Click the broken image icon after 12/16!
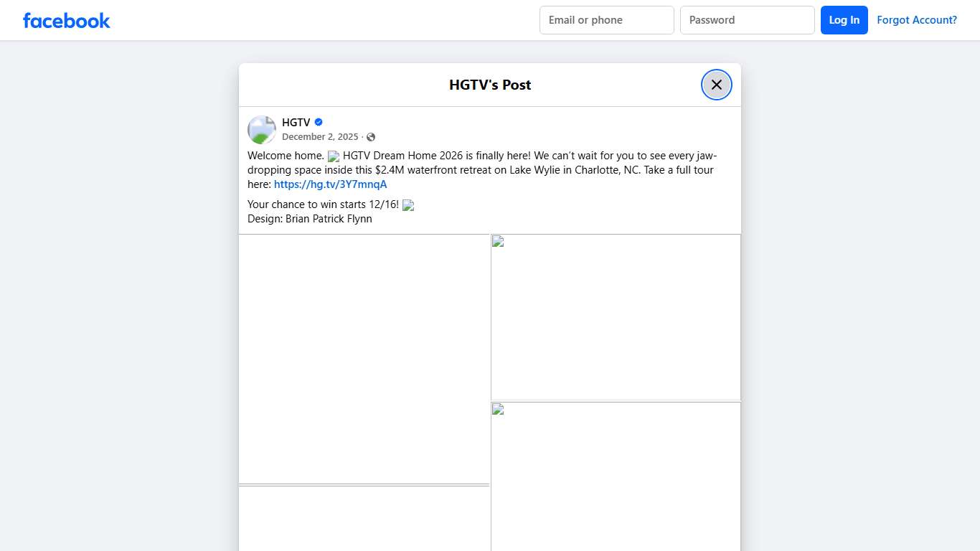The width and height of the screenshot is (980, 551). point(407,205)
